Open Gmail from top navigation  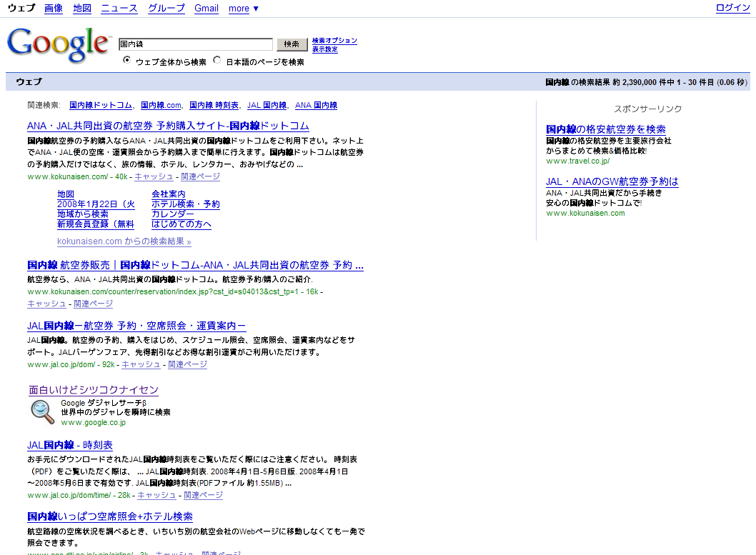[x=207, y=9]
